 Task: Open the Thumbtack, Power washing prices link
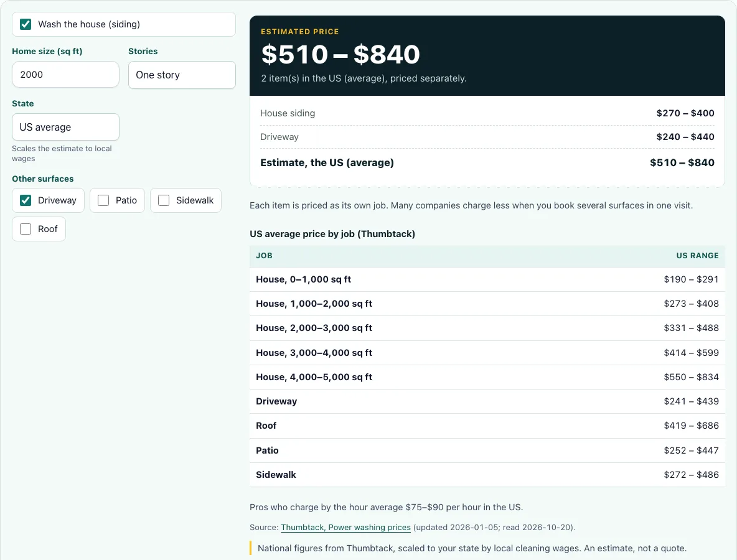(345, 527)
